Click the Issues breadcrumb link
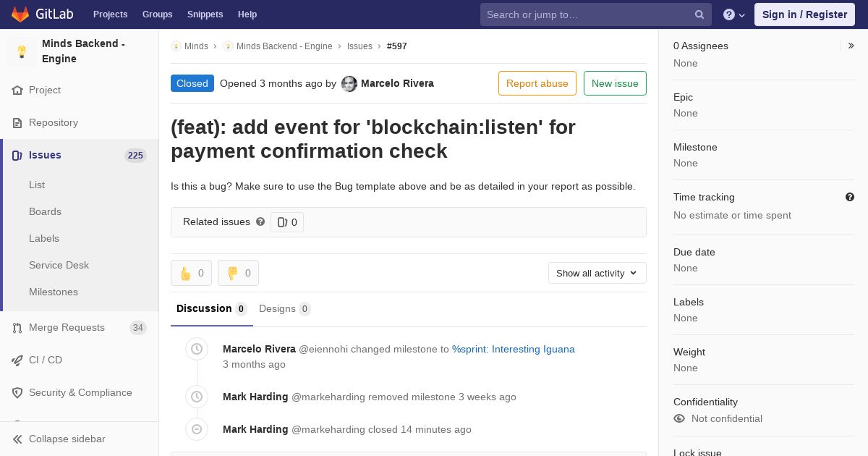 (359, 46)
